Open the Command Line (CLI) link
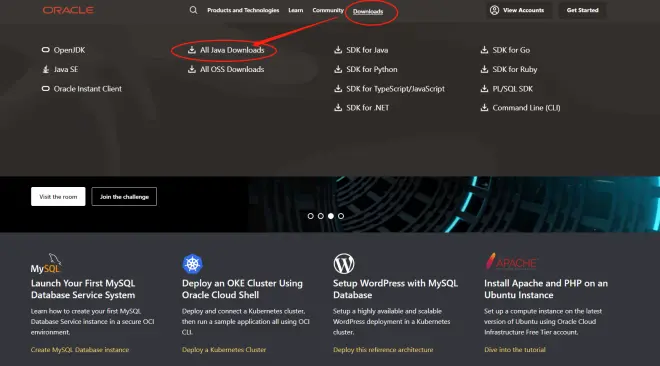Image resolution: width=660 pixels, height=366 pixels. click(x=526, y=108)
